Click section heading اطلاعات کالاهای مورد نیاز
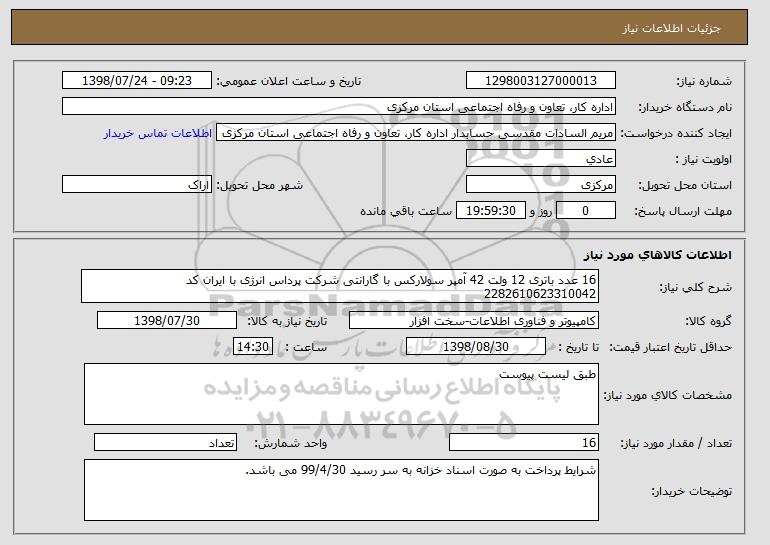770x545 pixels. (658, 255)
